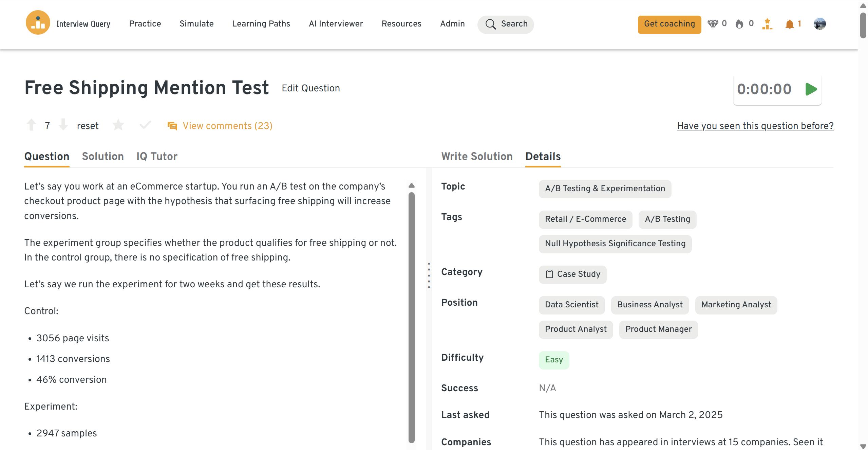Start the timer with play button
This screenshot has width=868, height=450.
coord(811,89)
